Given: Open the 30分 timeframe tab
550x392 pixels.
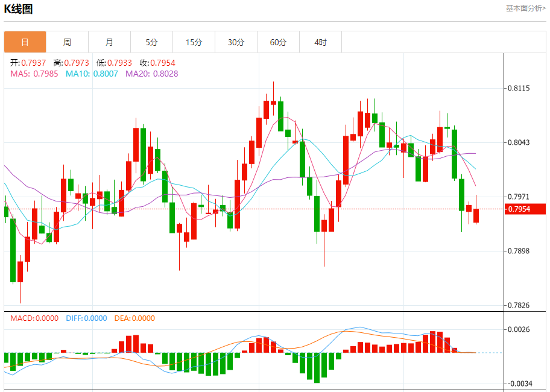Looking at the screenshot, I should pyautogui.click(x=236, y=42).
